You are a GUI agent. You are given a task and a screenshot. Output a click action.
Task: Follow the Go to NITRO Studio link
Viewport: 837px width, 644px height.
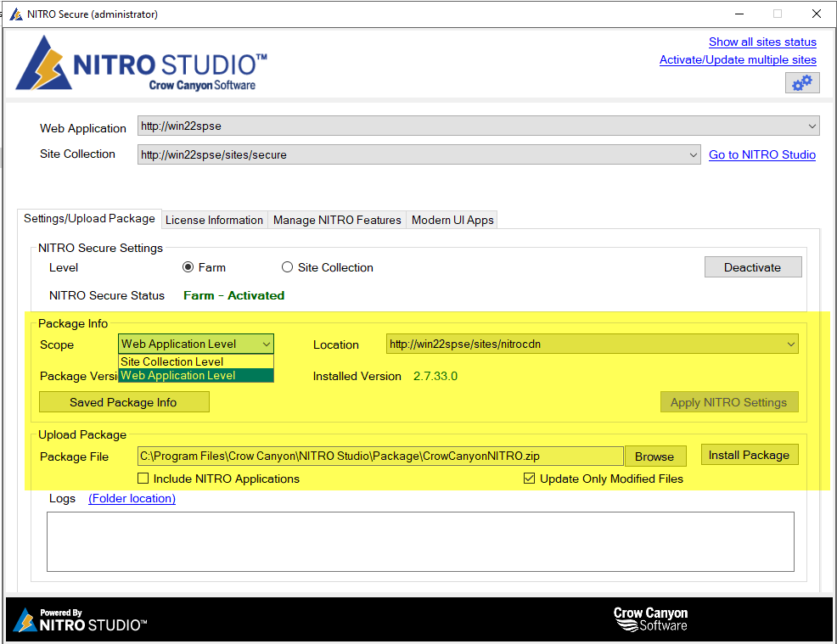tap(761, 154)
